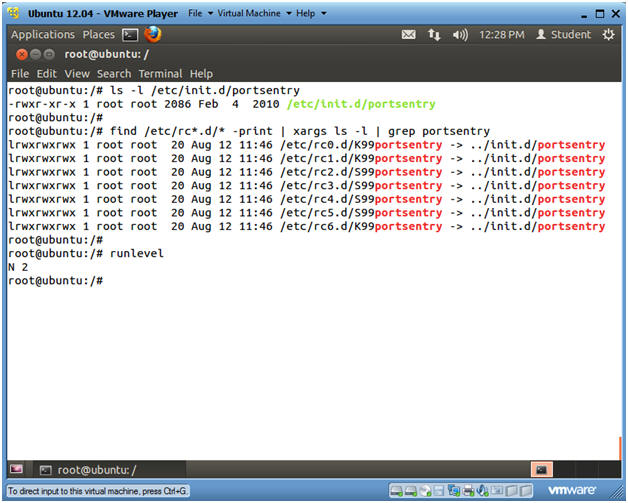Click the 'ls -l /etc/init.d/portsentry' command

click(x=205, y=91)
